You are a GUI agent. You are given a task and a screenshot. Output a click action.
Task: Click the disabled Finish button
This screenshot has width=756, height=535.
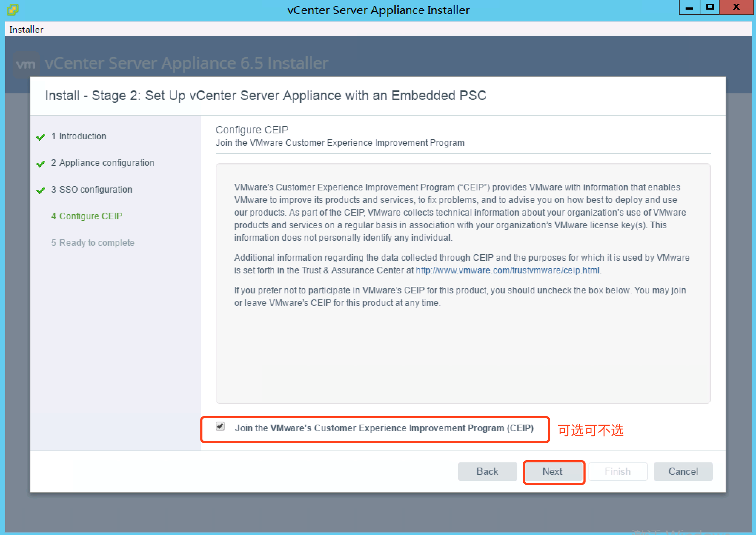(x=618, y=472)
